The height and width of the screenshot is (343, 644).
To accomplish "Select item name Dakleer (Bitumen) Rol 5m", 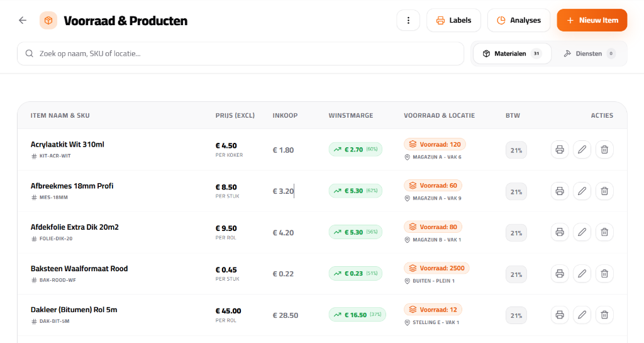I will tap(74, 310).
